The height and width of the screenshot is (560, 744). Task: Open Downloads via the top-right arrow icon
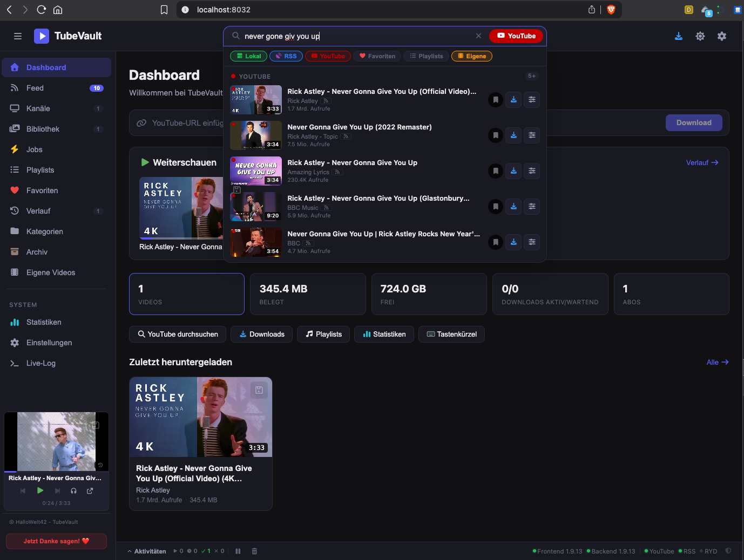click(679, 36)
